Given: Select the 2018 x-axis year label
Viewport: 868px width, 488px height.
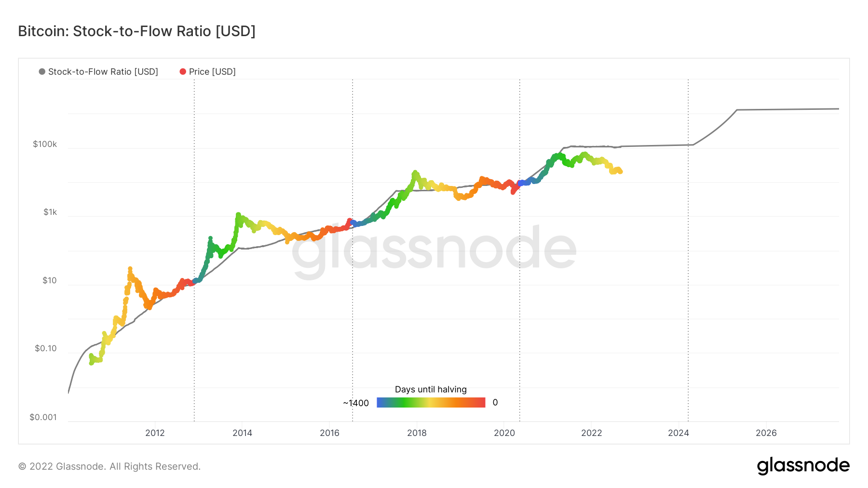Looking at the screenshot, I should click(x=417, y=433).
